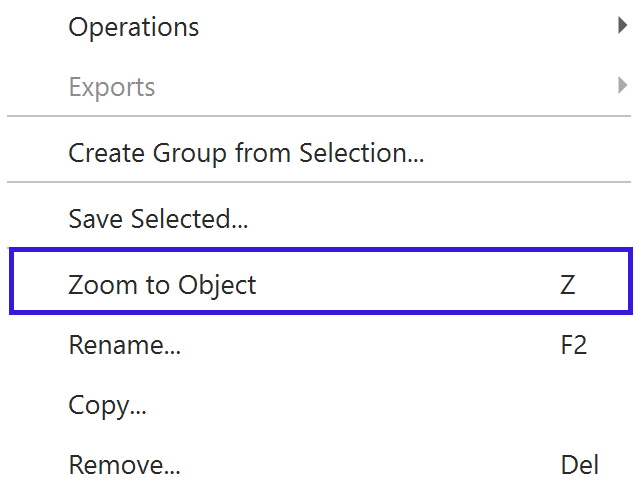The width and height of the screenshot is (638, 487).
Task: Duplicate the object using Copy...
Action: pos(107,406)
